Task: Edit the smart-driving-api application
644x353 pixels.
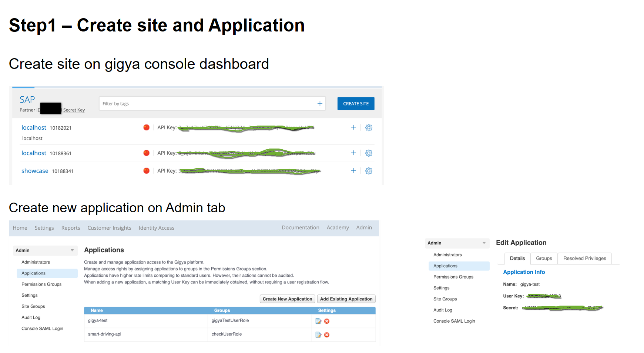Action: 318,335
